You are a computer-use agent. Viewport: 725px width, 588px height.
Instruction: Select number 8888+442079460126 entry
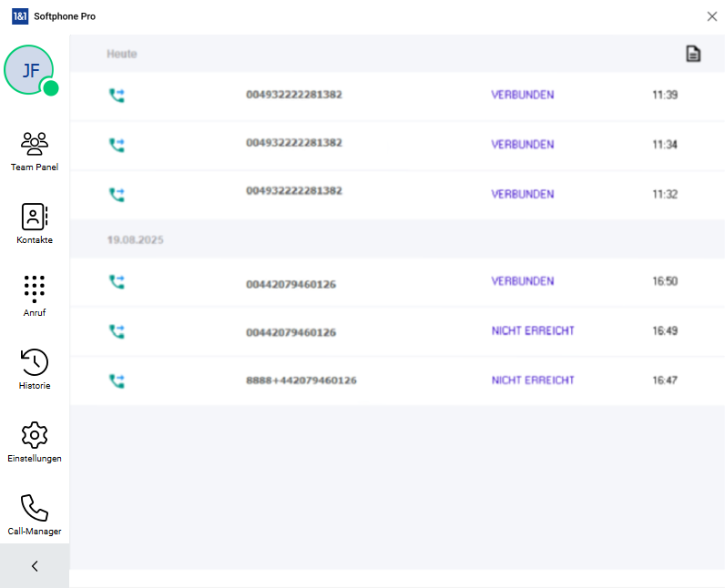pyautogui.click(x=301, y=380)
